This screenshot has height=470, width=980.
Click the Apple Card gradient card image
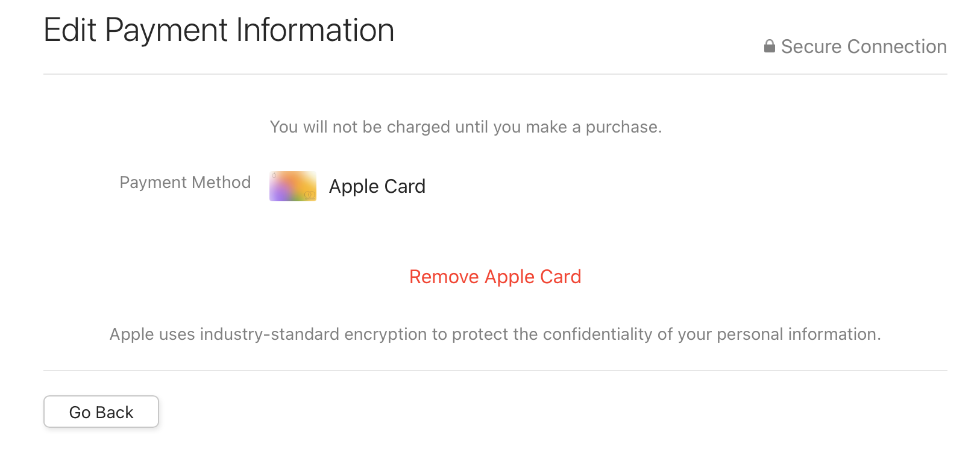[293, 186]
